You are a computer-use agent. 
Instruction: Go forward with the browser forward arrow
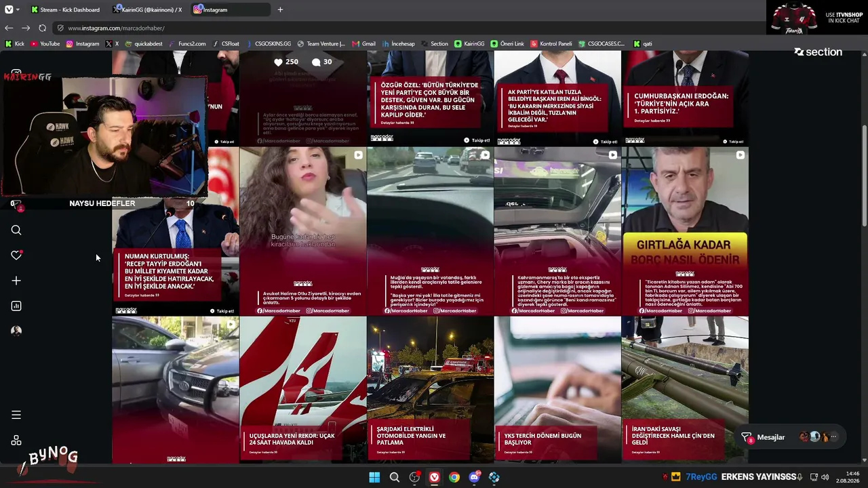click(x=26, y=28)
